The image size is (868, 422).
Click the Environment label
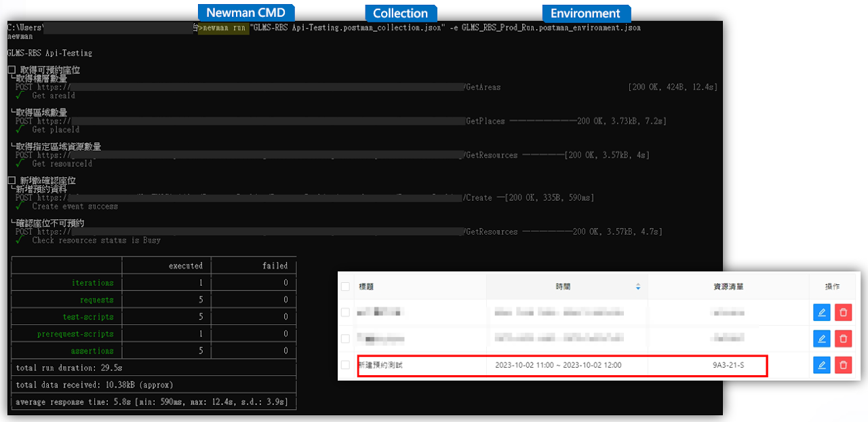pos(585,14)
